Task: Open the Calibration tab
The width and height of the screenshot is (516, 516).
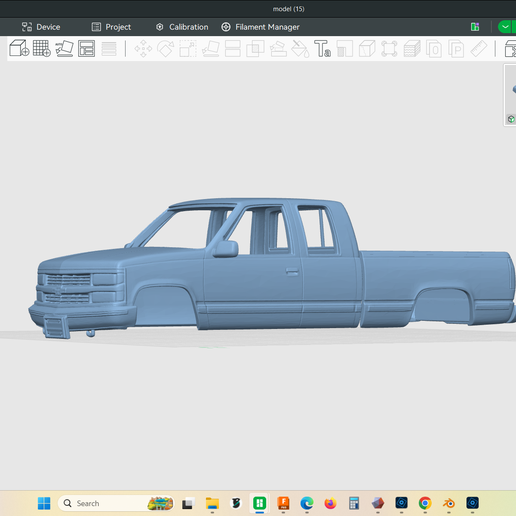Action: 182,27
